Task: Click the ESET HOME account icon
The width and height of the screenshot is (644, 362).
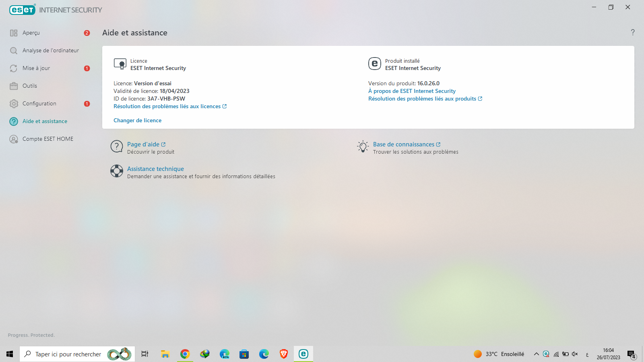Action: point(14,139)
